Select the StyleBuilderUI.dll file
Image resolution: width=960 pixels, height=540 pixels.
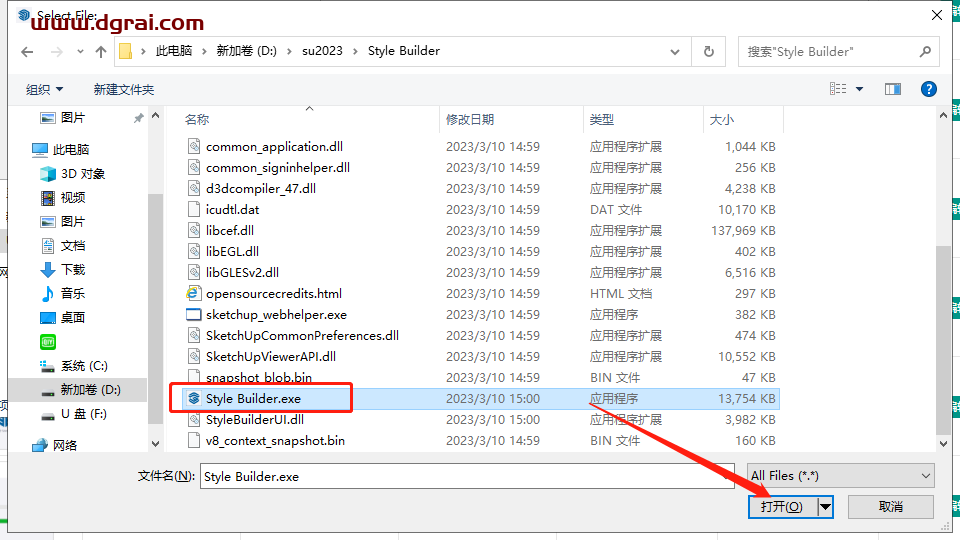tap(255, 419)
